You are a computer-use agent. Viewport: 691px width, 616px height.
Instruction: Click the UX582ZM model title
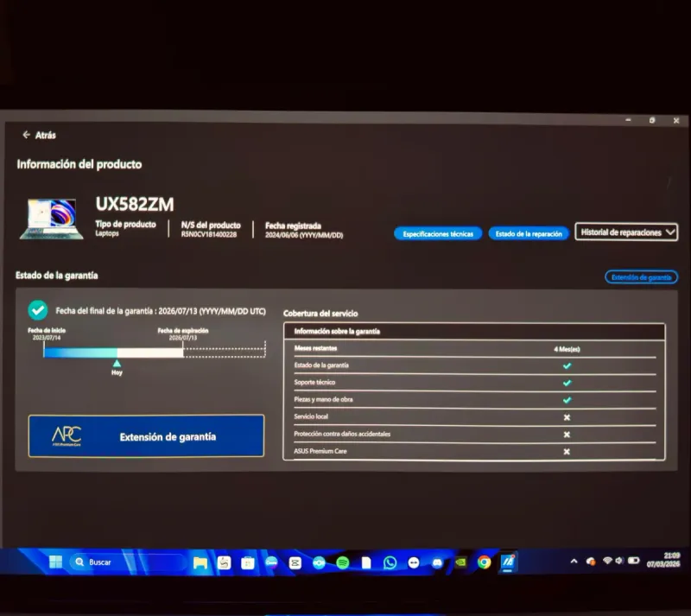135,204
